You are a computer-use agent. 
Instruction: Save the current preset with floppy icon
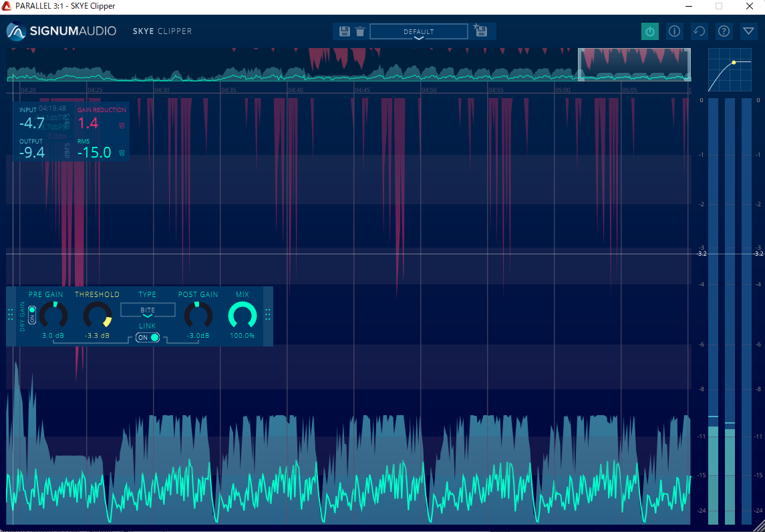(345, 31)
